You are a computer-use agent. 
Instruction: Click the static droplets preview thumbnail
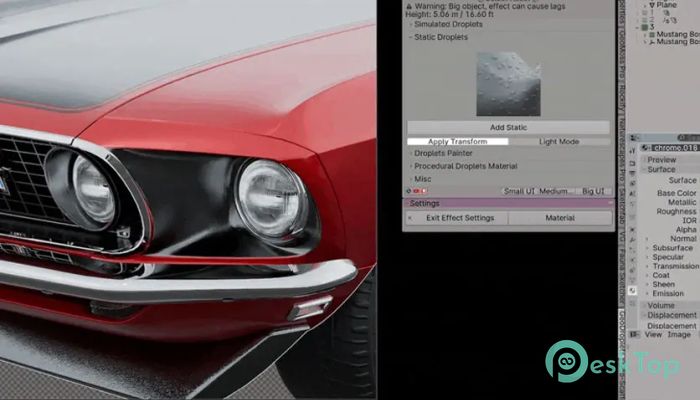[x=508, y=84]
